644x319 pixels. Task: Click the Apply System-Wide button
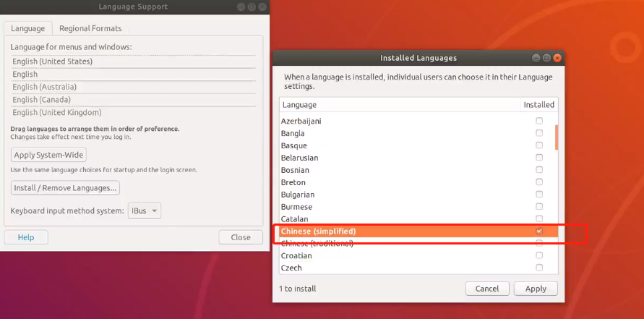coord(48,155)
